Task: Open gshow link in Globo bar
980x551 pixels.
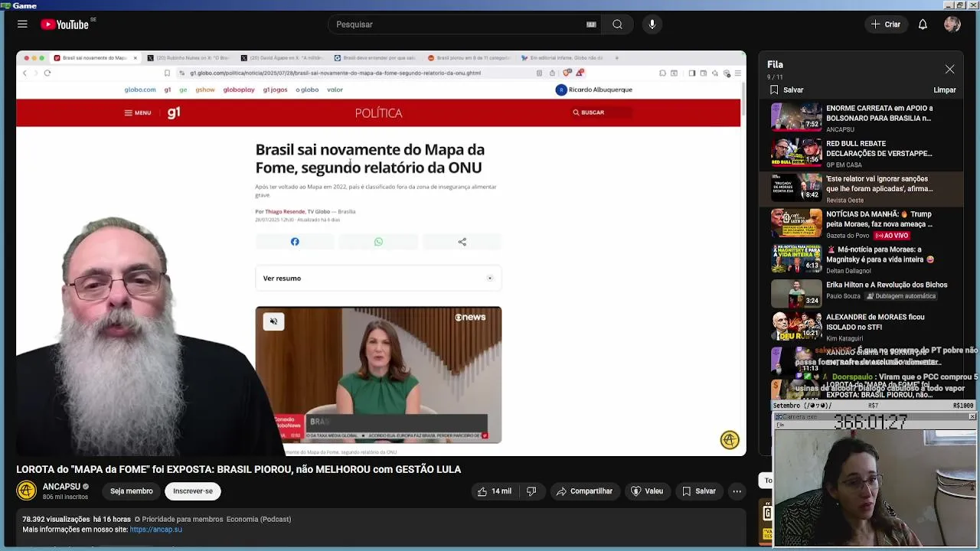Action: (x=205, y=90)
